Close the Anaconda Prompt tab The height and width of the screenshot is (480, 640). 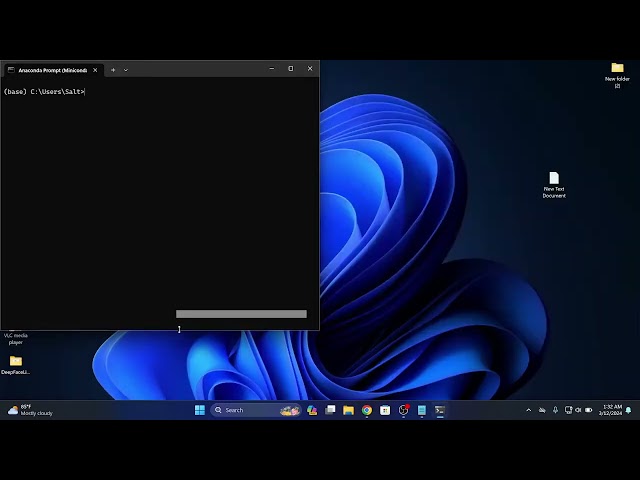point(95,70)
